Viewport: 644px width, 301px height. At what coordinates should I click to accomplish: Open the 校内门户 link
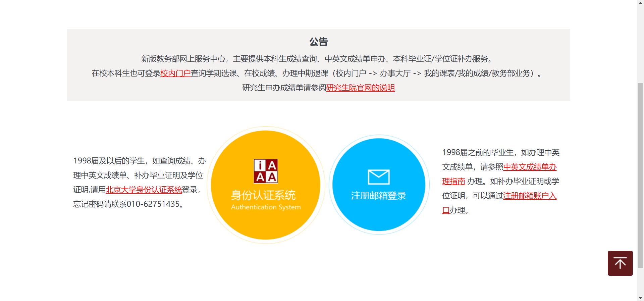(x=175, y=73)
